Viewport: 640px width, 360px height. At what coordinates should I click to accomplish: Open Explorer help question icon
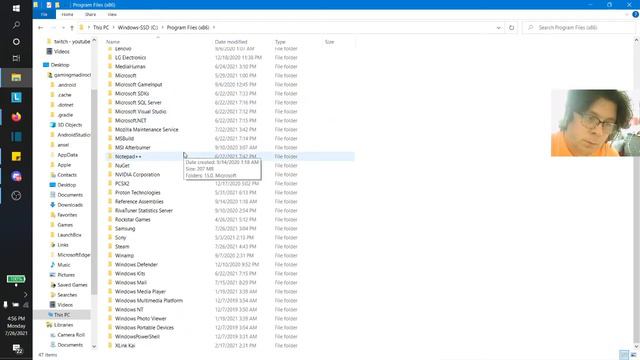[635, 14]
